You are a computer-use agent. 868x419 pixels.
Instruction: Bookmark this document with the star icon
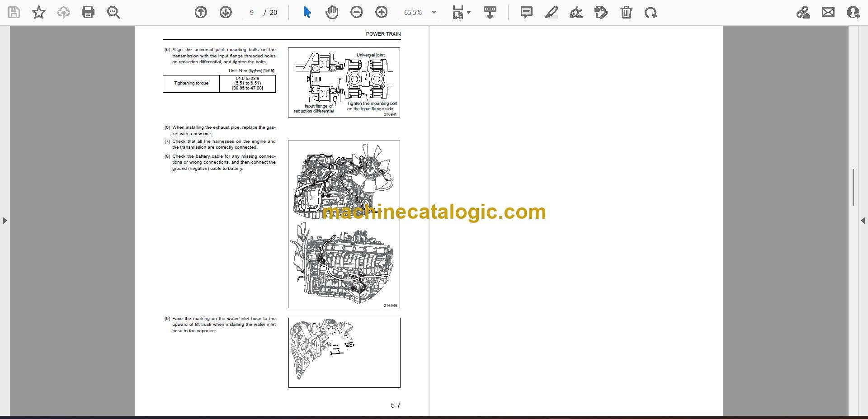click(39, 12)
